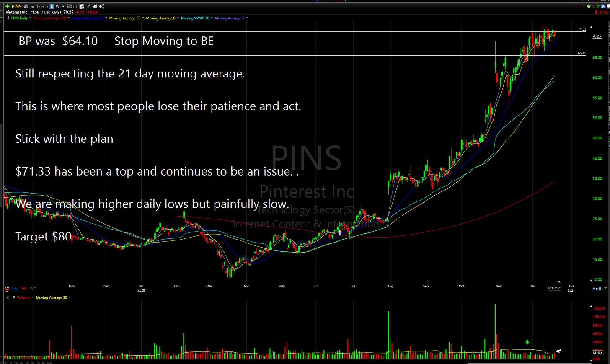The image size is (610, 364).
Task: Open the Moving Average 8 study dropdown
Action: [x=178, y=18]
